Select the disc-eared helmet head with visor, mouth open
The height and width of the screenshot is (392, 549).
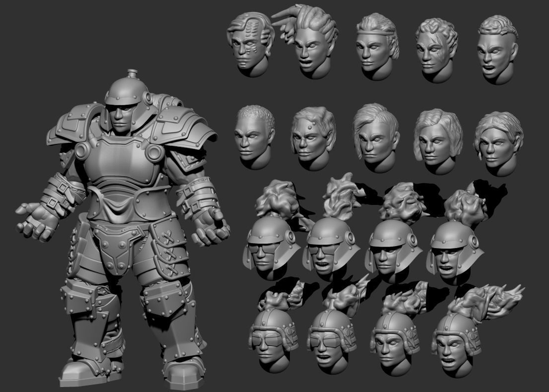(x=330, y=249)
